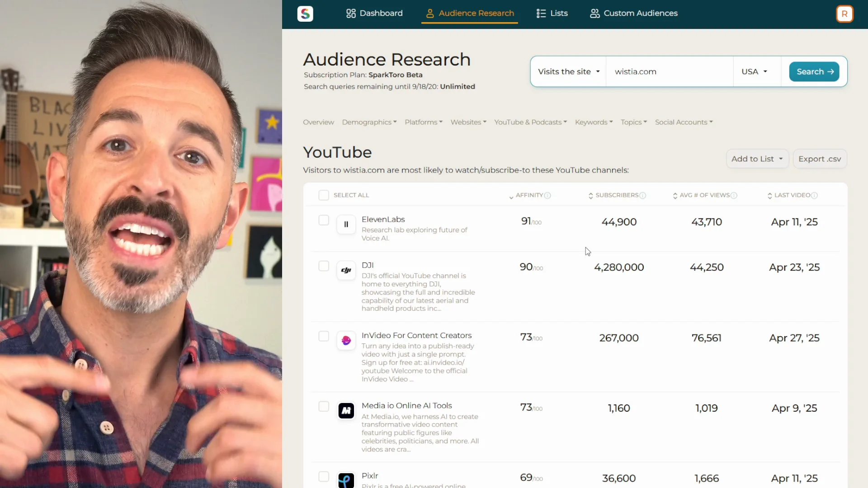
Task: Click the DJI channel logo
Action: [346, 270]
